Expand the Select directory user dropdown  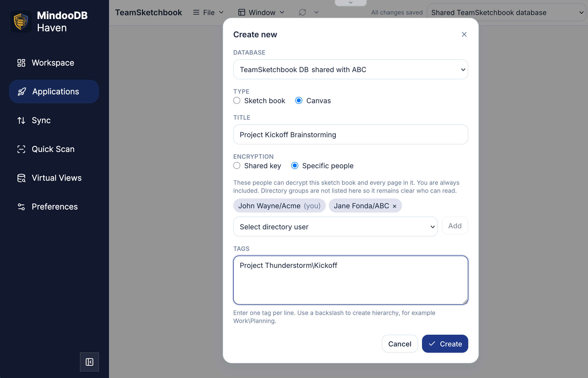[x=335, y=227]
